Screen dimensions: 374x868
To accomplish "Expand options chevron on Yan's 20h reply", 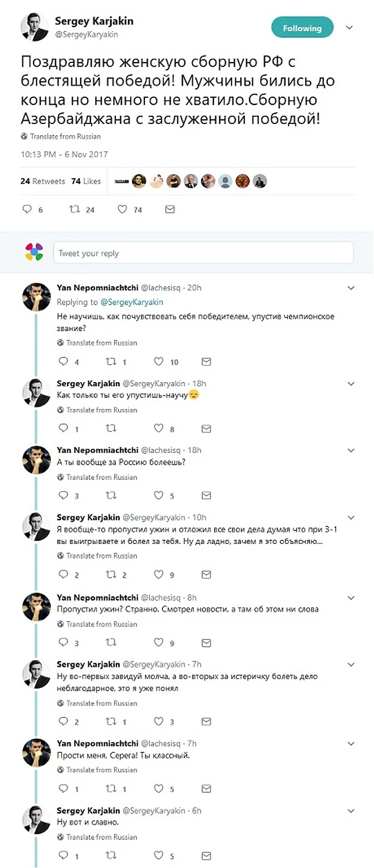I will click(x=351, y=288).
